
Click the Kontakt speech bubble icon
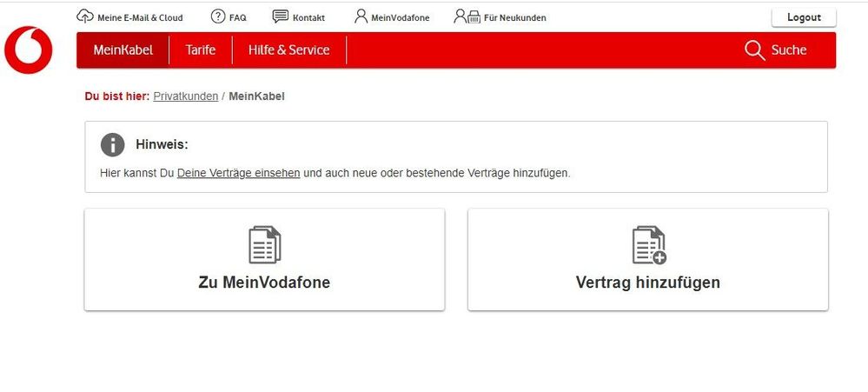281,17
